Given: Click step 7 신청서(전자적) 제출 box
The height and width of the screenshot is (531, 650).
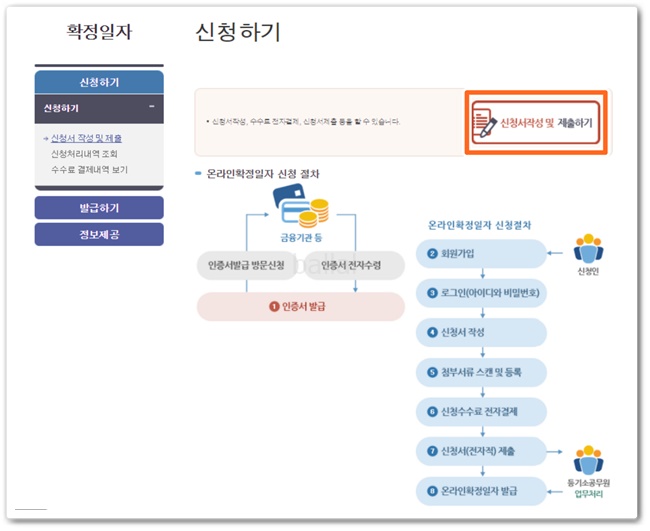Looking at the screenshot, I should pyautogui.click(x=481, y=451).
